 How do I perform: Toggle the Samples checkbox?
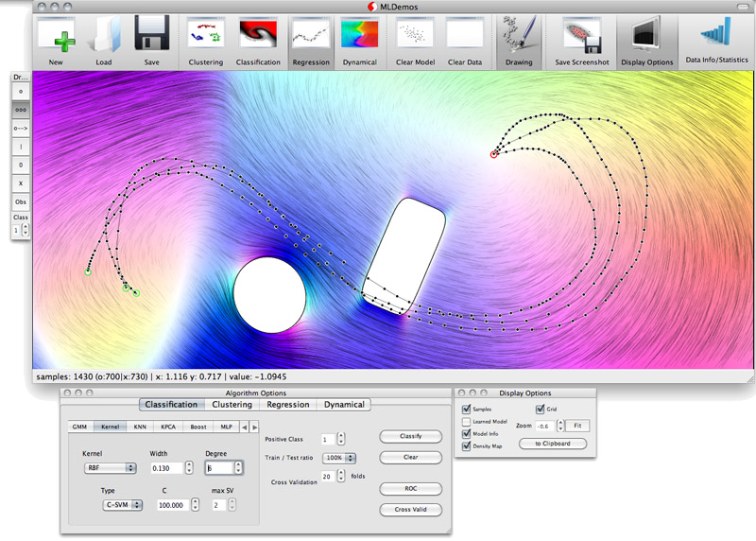pos(467,410)
